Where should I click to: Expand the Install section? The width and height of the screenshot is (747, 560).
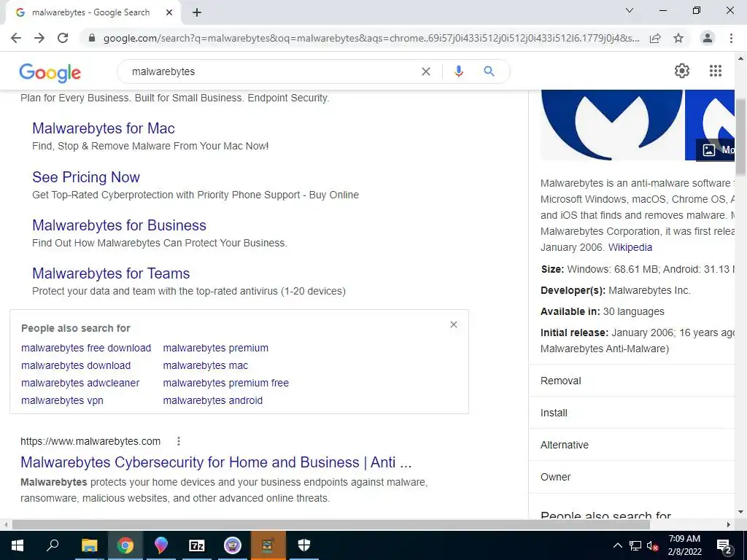pos(632,413)
